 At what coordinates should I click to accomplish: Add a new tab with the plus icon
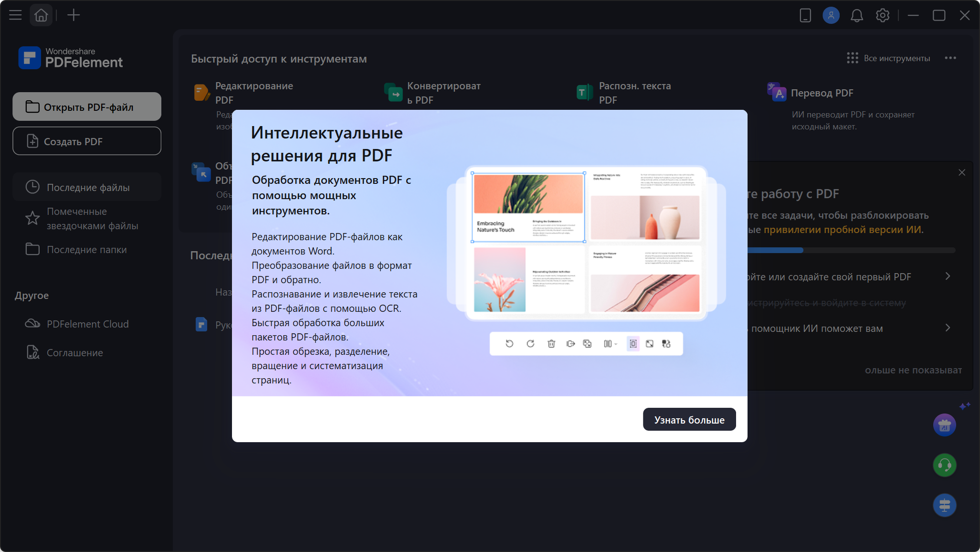[x=74, y=15]
